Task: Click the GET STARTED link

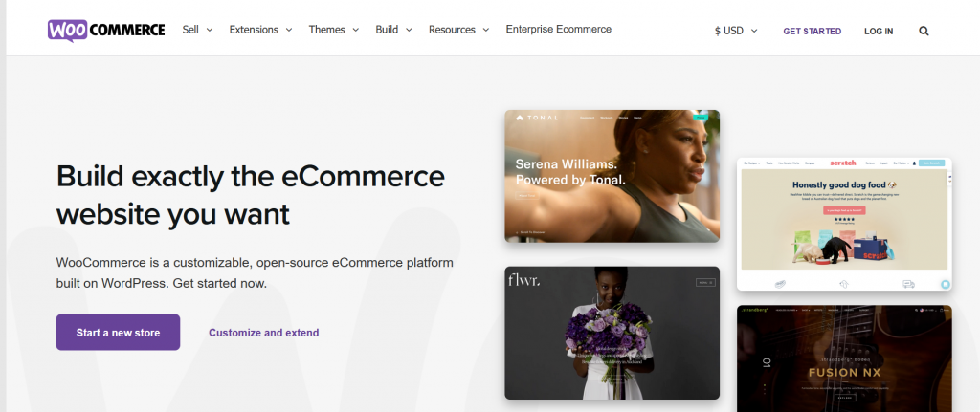Action: click(x=812, y=32)
